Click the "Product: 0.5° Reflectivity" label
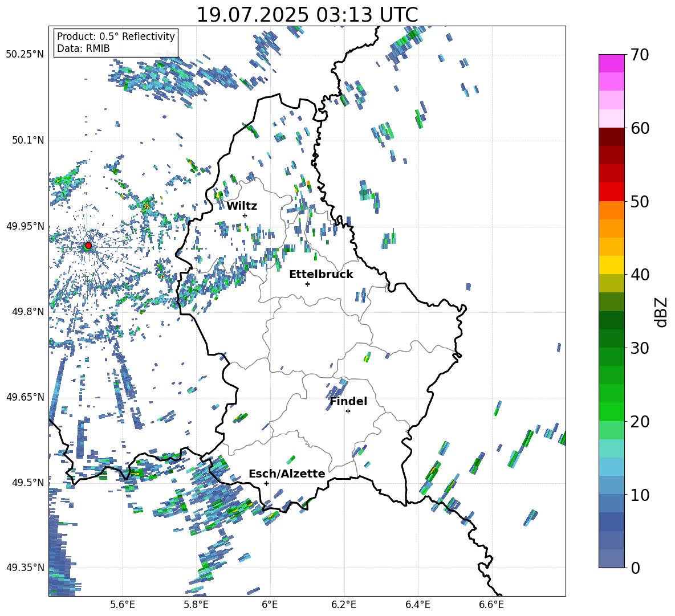Screen dimensions: 675x616 click(x=116, y=36)
